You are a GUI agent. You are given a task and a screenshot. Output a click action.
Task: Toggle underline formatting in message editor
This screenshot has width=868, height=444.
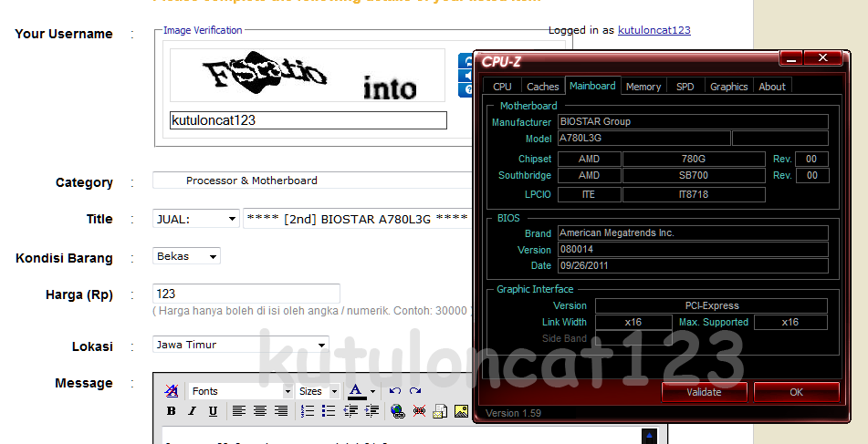pyautogui.click(x=214, y=411)
